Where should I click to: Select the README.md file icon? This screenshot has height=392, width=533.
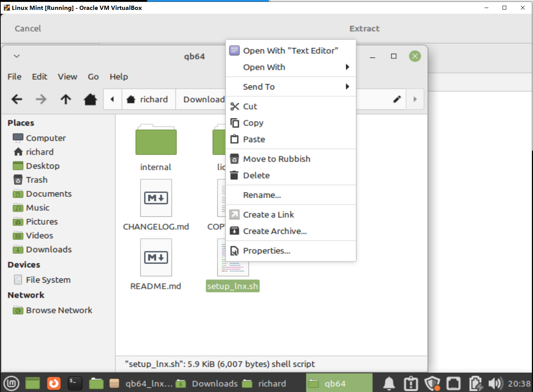(x=156, y=258)
